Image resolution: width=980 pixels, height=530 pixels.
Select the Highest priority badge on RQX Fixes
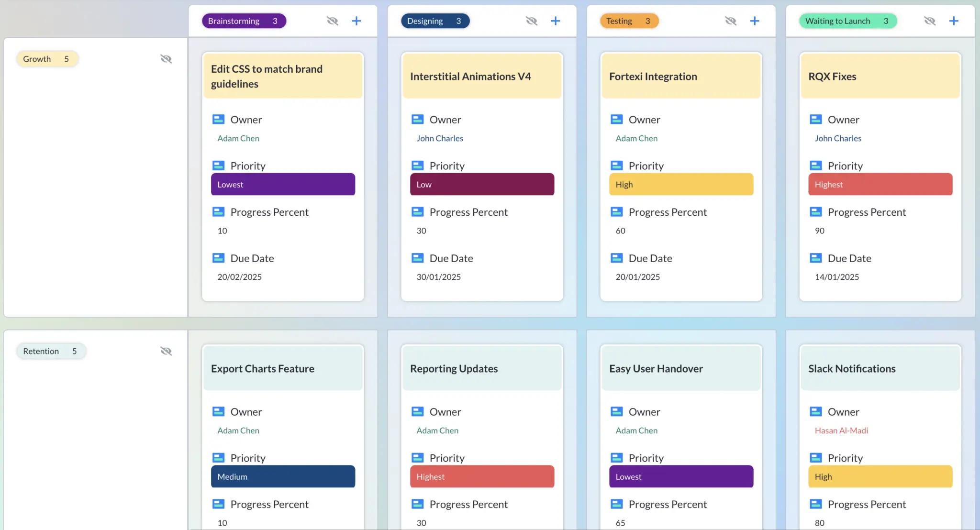(x=880, y=184)
